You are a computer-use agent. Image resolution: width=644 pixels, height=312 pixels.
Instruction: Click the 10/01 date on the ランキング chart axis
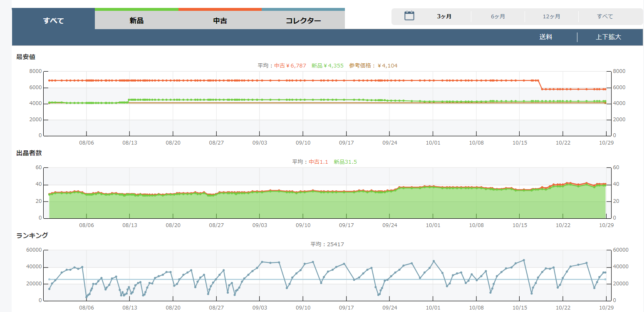(x=433, y=307)
